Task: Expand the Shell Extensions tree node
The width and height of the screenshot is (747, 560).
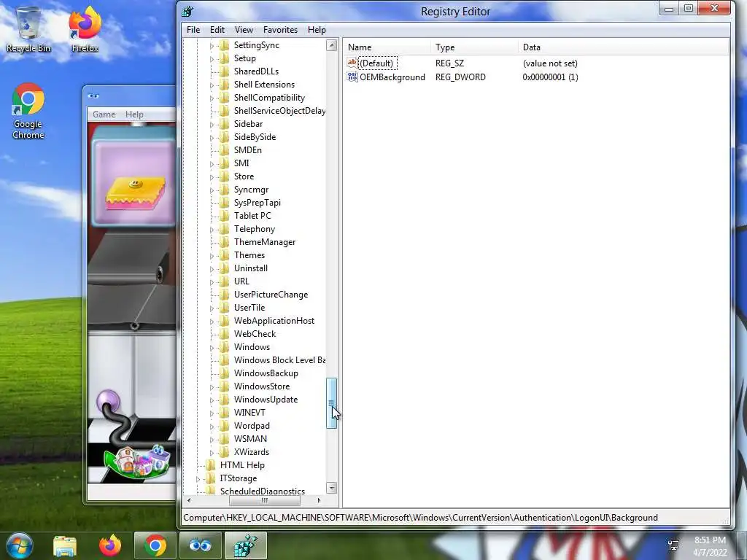Action: point(212,85)
